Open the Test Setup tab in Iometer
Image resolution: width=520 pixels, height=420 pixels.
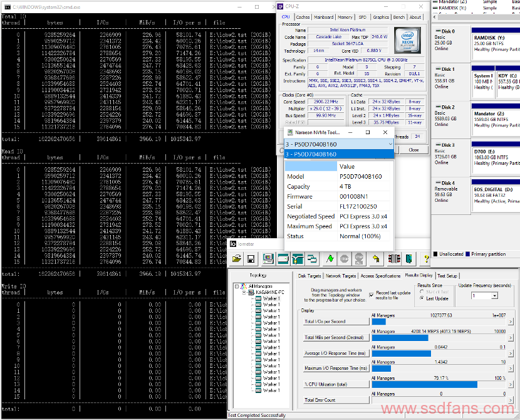click(x=447, y=276)
